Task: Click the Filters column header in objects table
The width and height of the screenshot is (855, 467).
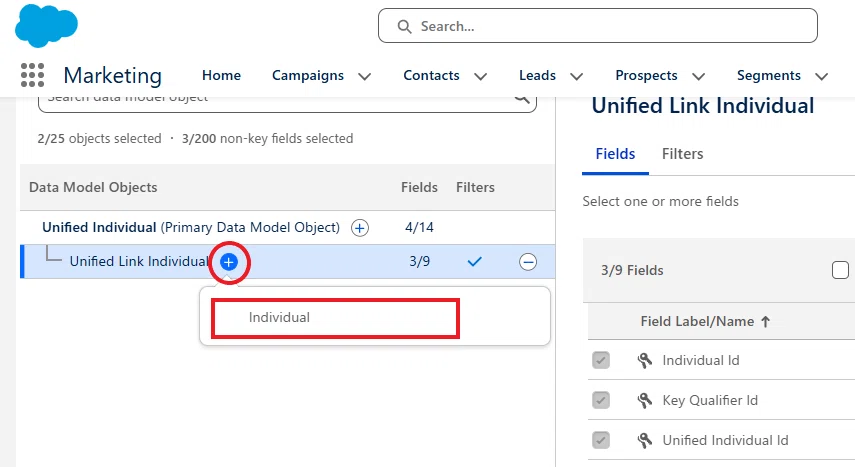Action: (x=475, y=187)
